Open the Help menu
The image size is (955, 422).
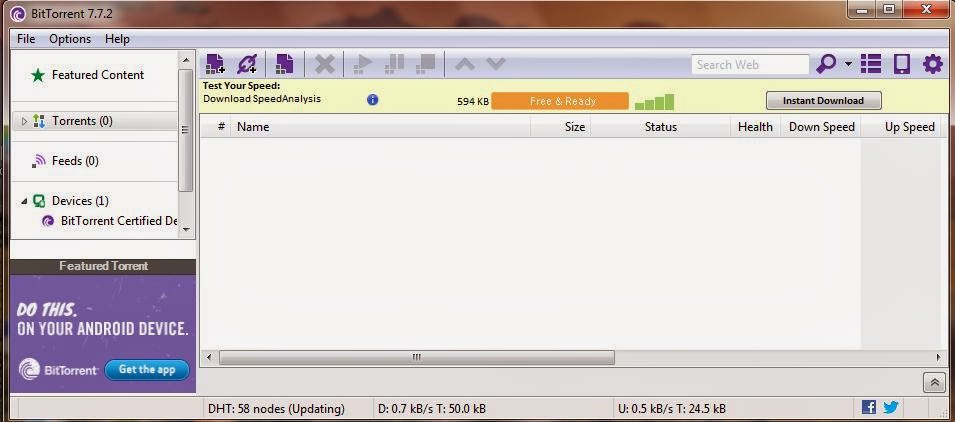pyautogui.click(x=117, y=39)
